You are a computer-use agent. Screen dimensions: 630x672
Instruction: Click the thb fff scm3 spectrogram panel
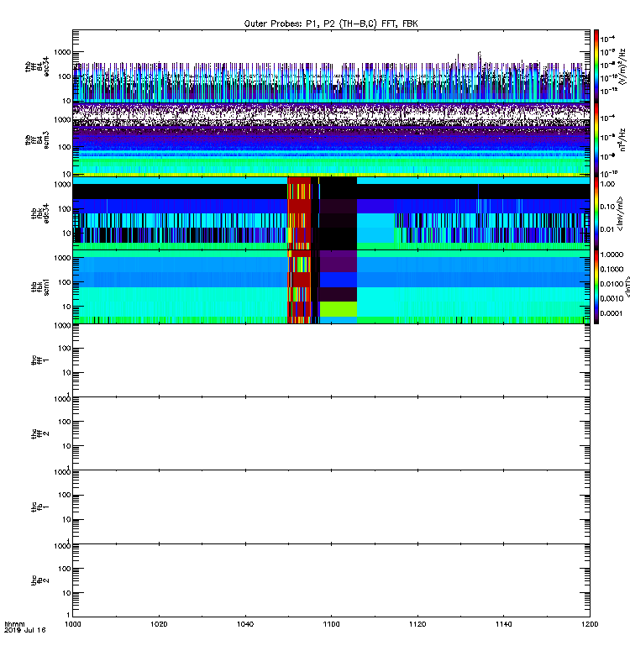pyautogui.click(x=331, y=139)
